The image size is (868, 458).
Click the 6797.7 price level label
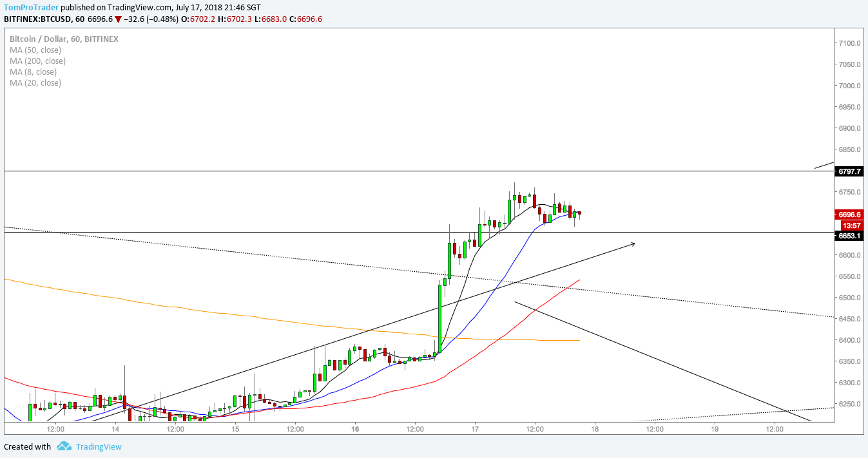point(849,171)
